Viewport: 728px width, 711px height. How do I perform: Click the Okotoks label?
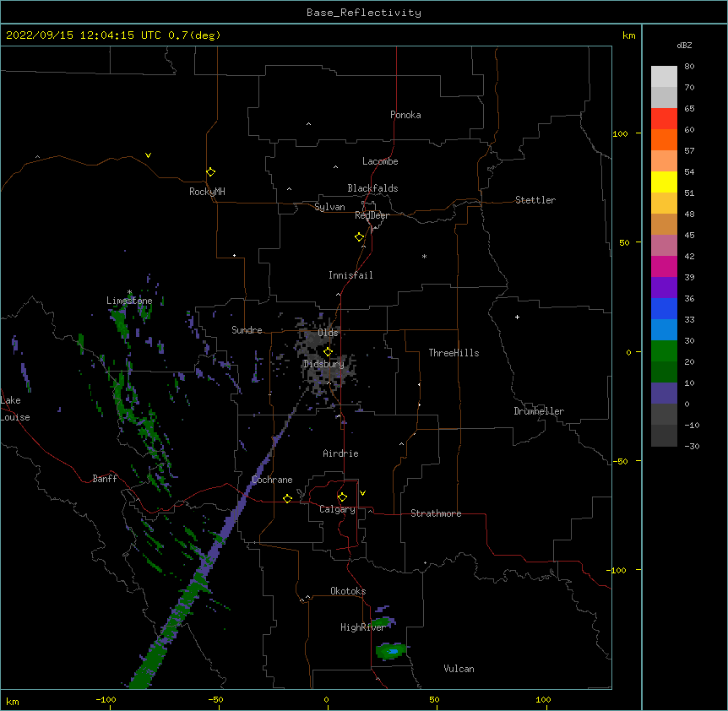coord(348,591)
